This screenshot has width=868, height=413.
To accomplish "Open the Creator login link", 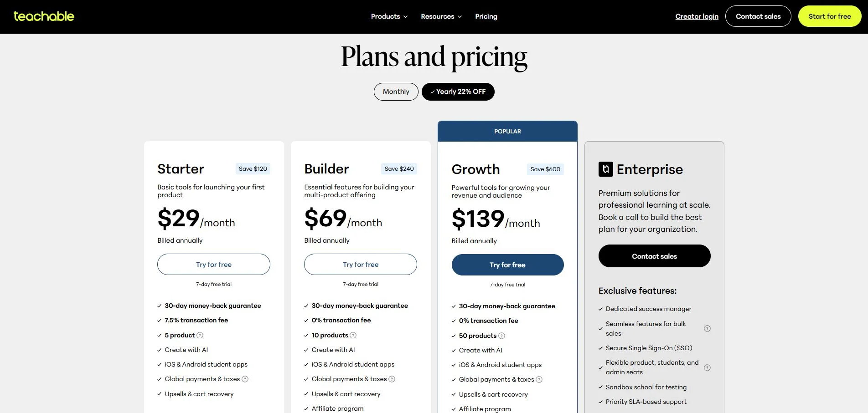I will [697, 16].
